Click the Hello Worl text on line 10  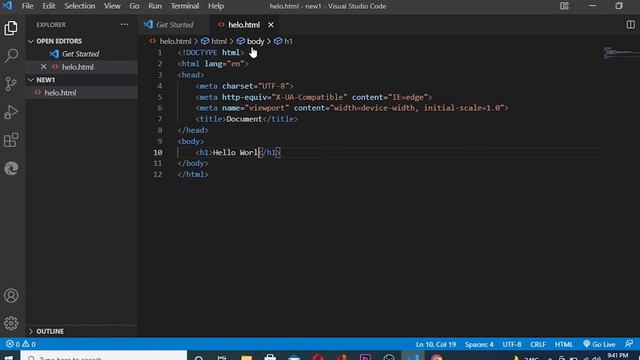click(236, 152)
